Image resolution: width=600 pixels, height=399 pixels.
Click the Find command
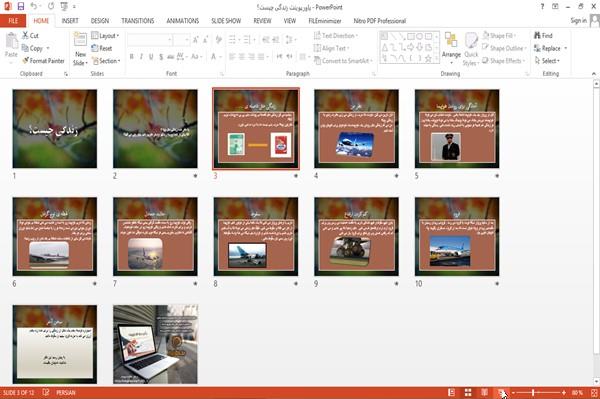coord(543,36)
